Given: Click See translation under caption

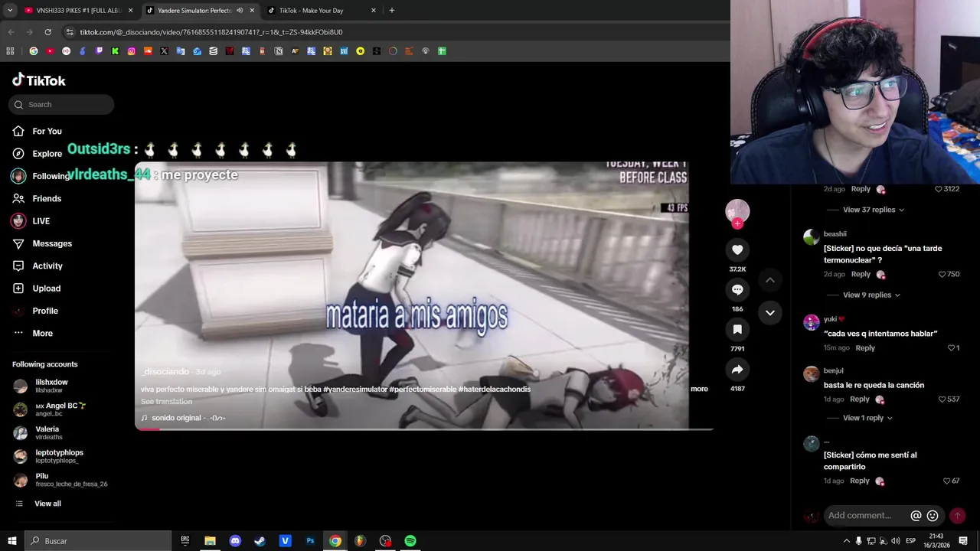Looking at the screenshot, I should tap(166, 401).
